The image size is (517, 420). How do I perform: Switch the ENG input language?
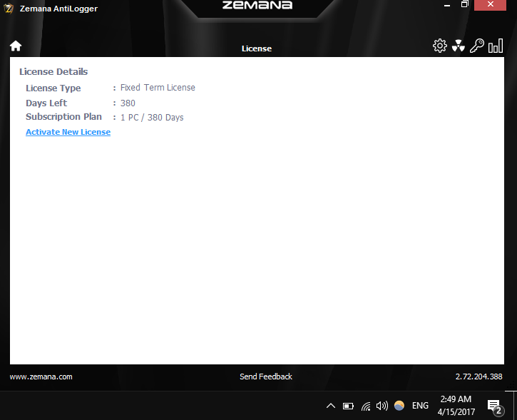420,406
